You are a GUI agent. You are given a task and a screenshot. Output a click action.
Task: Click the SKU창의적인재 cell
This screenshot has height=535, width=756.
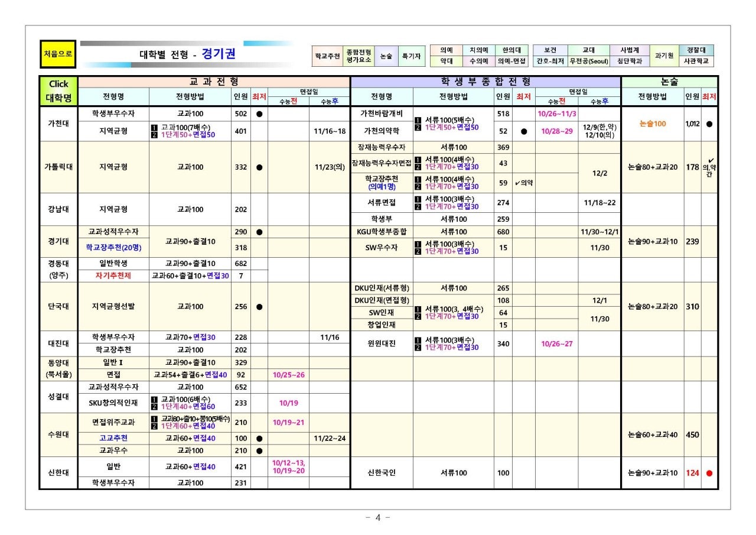coord(113,403)
